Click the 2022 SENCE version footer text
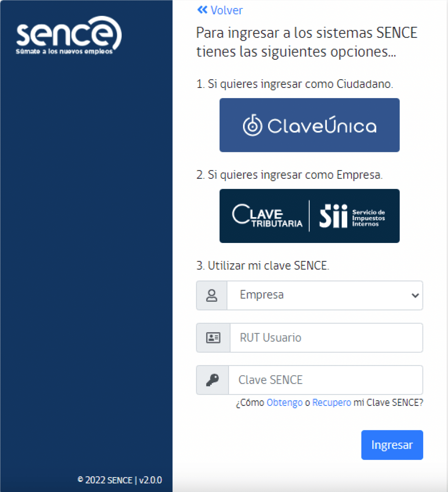Viewport: 448px width, 492px height. [x=120, y=480]
